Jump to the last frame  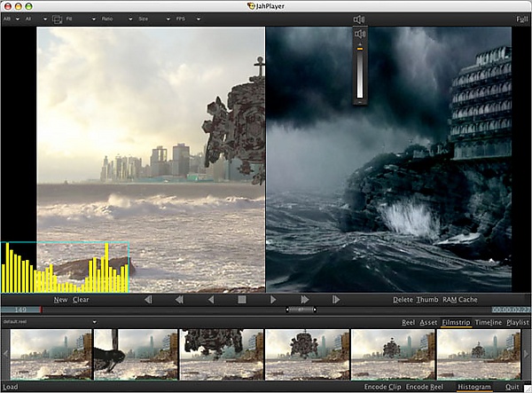(x=336, y=300)
